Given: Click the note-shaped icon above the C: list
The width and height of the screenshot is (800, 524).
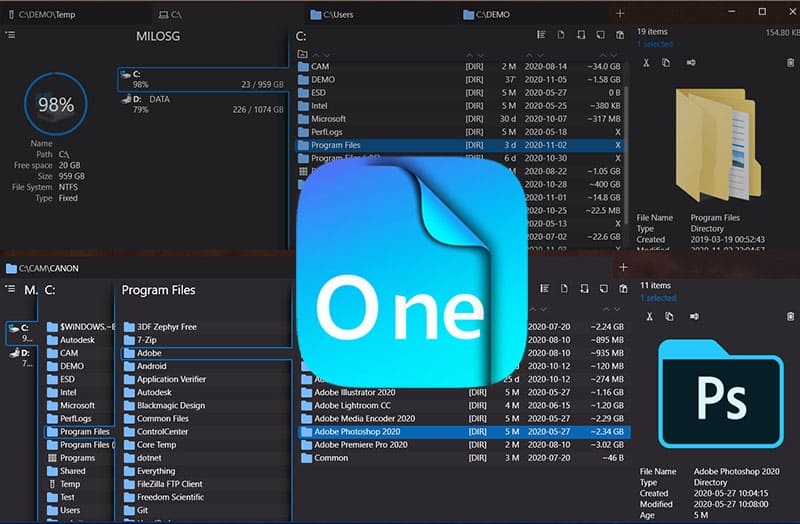Looking at the screenshot, I should click(x=601, y=35).
